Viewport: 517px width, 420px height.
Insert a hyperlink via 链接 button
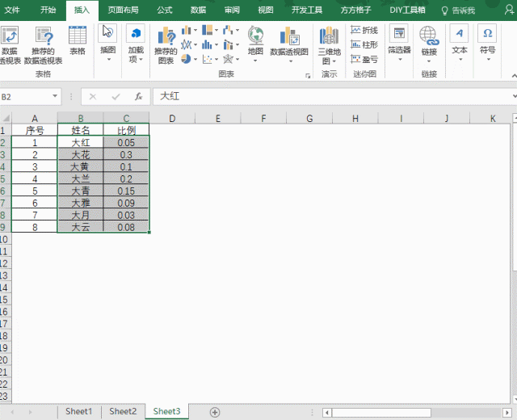pyautogui.click(x=429, y=44)
